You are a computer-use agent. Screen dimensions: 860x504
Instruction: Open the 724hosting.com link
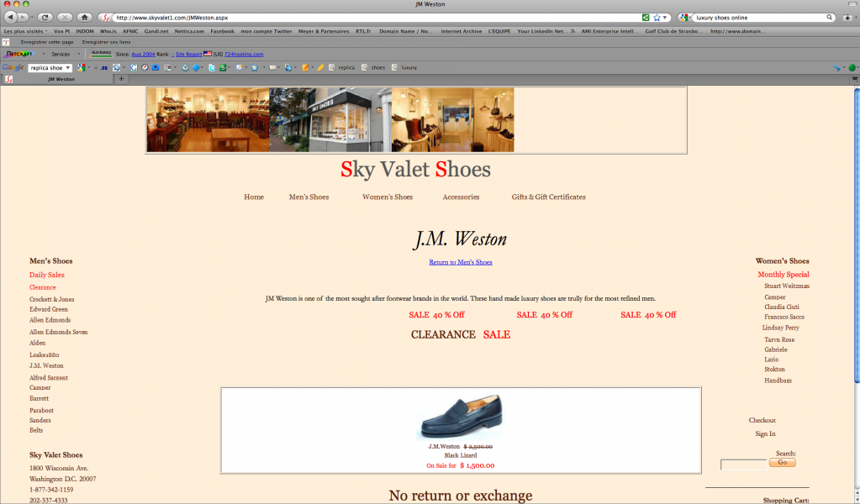click(244, 55)
